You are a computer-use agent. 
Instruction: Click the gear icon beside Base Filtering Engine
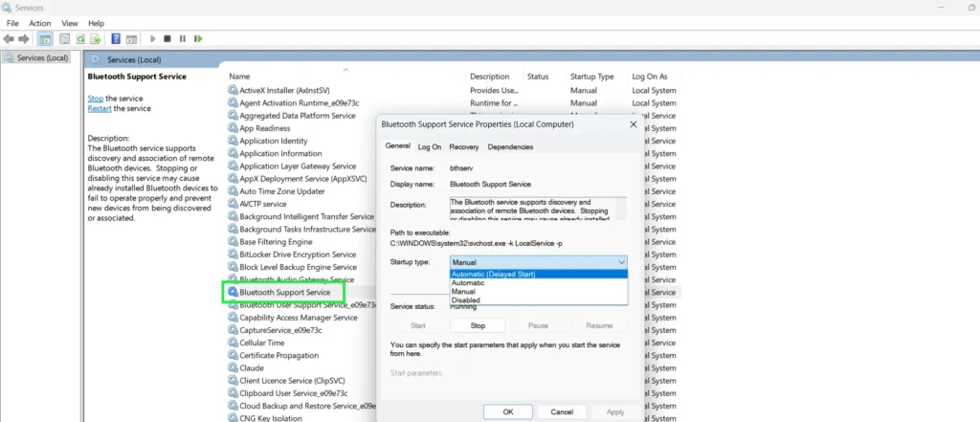point(234,241)
